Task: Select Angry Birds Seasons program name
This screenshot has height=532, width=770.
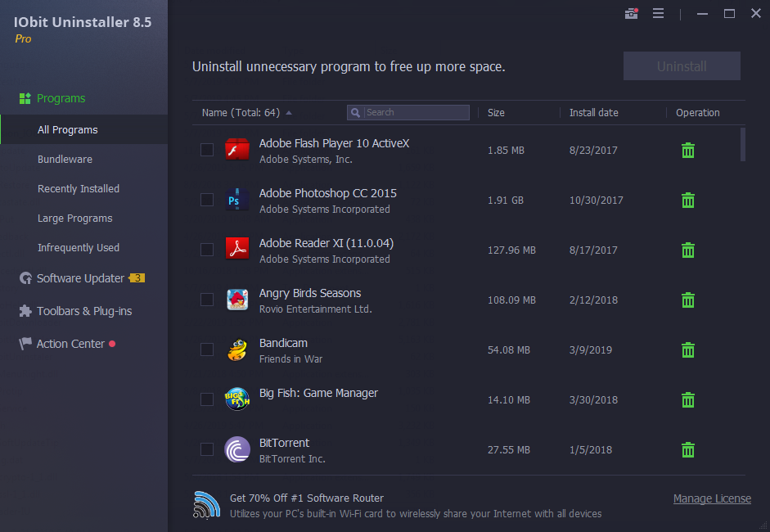Action: coord(310,293)
